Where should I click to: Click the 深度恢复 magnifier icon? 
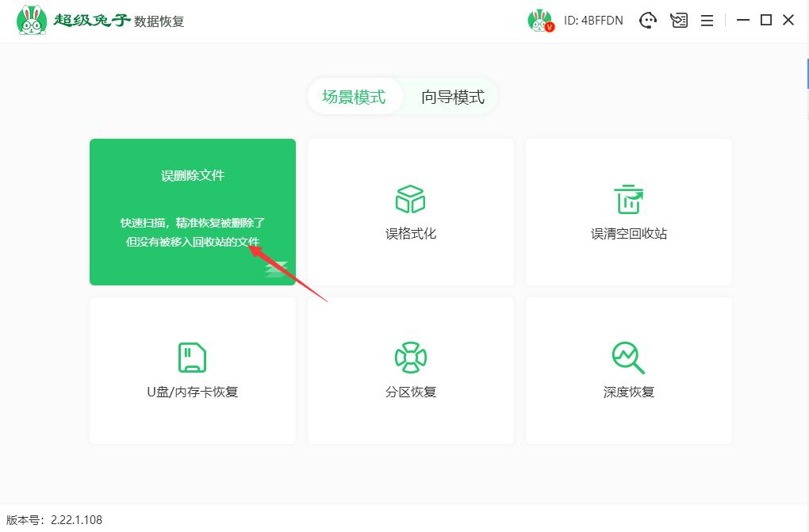628,358
